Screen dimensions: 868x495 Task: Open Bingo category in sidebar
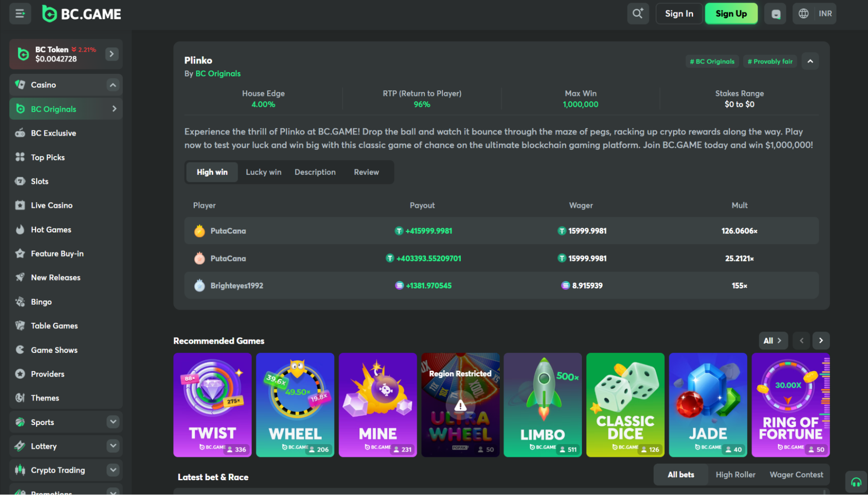(41, 302)
